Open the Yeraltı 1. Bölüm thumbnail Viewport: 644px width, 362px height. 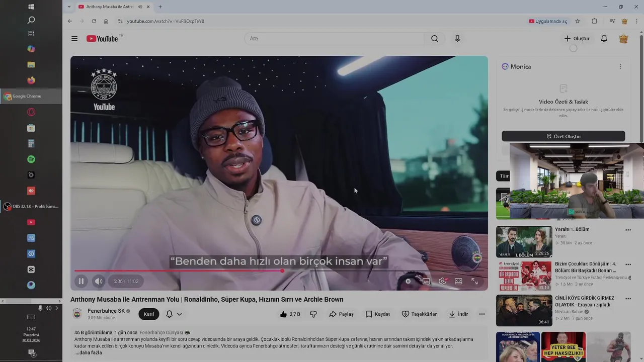tap(524, 242)
